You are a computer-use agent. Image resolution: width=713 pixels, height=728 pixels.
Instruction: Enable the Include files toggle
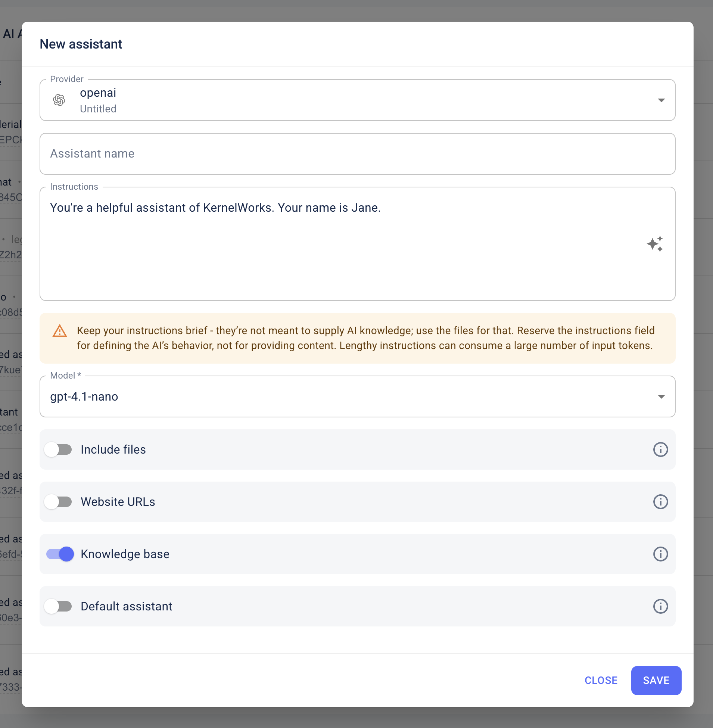tap(58, 449)
